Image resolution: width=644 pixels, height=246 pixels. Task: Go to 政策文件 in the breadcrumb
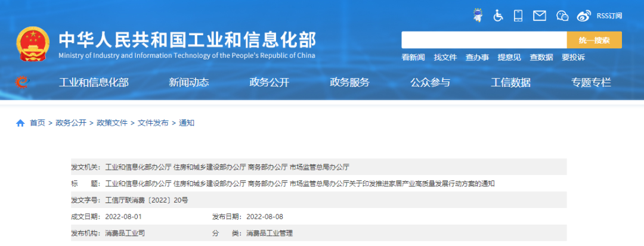coord(112,123)
